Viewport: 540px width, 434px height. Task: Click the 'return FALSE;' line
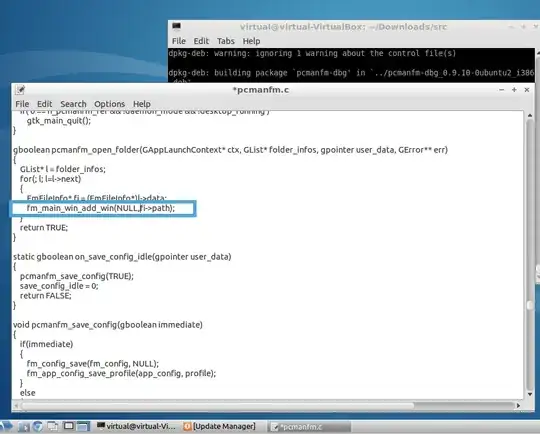pyautogui.click(x=45, y=296)
